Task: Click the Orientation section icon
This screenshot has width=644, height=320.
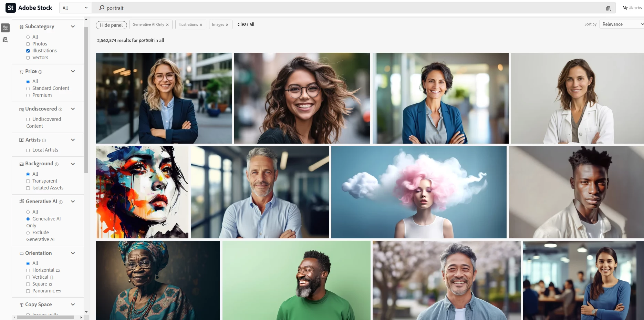Action: [22, 254]
